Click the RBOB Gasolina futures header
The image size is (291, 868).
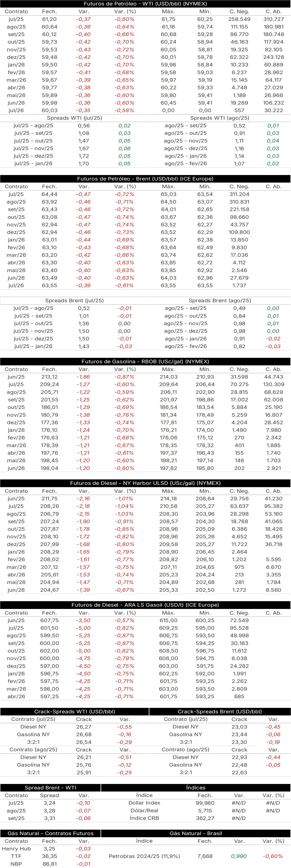click(x=145, y=361)
